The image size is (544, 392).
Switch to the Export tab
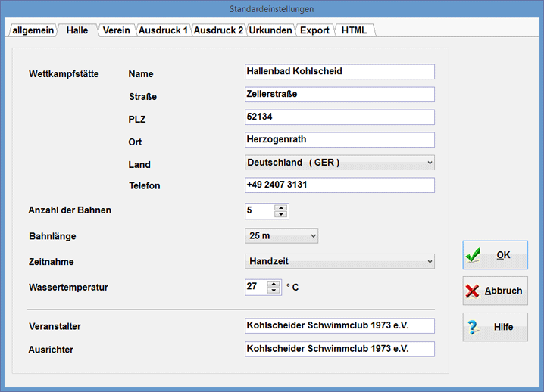coord(314,30)
